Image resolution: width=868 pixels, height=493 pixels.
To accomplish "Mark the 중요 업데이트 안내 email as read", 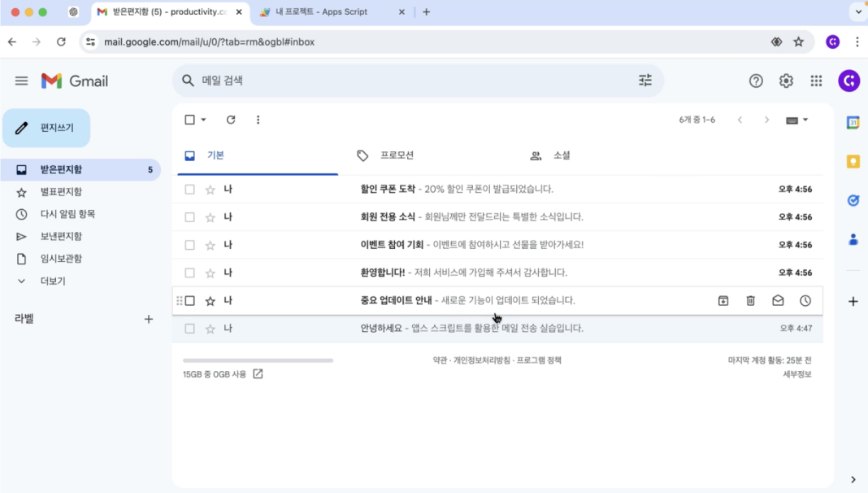I will (x=777, y=300).
